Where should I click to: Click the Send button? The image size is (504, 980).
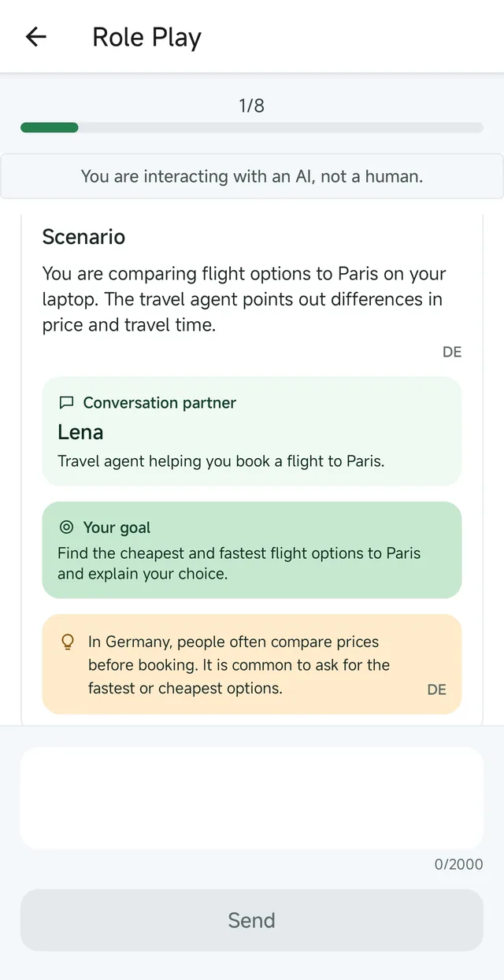(x=252, y=920)
